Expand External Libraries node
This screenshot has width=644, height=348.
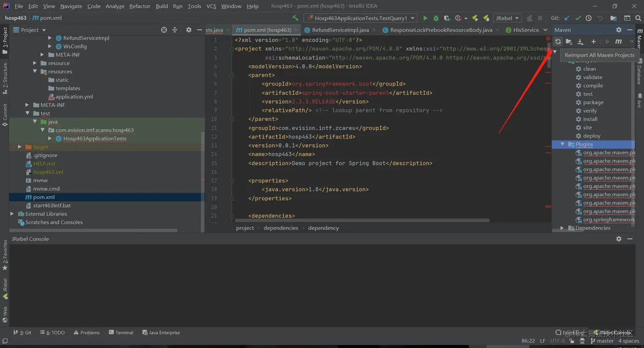[x=12, y=214]
